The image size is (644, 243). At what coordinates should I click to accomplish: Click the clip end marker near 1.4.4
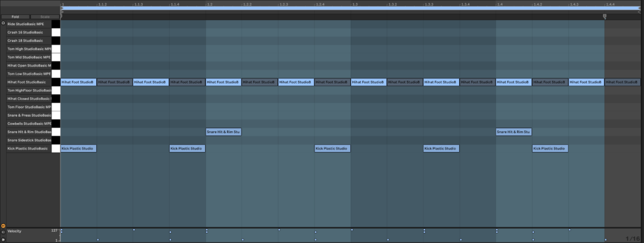point(604,17)
